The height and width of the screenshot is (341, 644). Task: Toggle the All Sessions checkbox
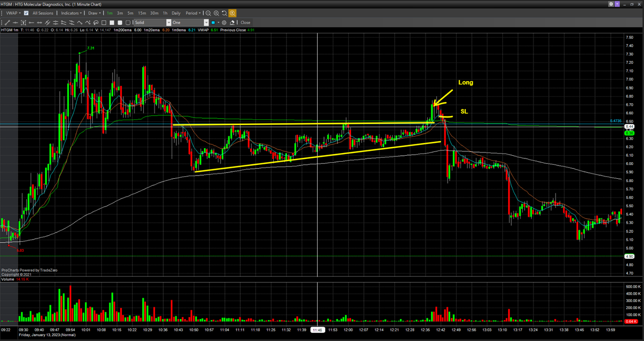coord(26,12)
